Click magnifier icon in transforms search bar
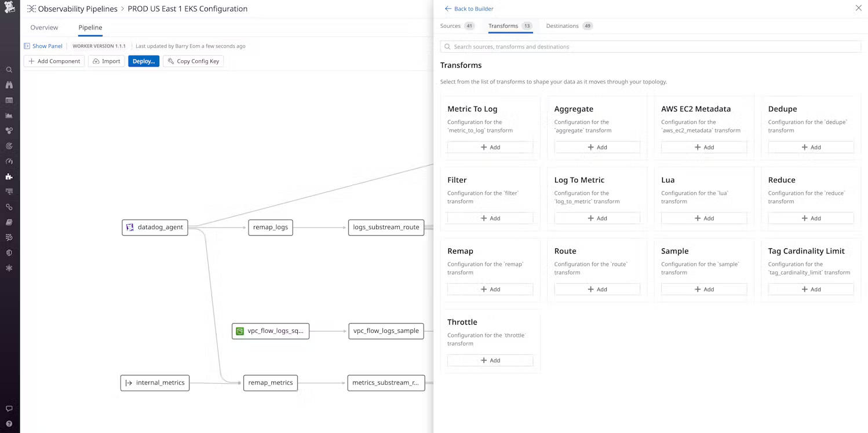The image size is (868, 433). (x=447, y=47)
